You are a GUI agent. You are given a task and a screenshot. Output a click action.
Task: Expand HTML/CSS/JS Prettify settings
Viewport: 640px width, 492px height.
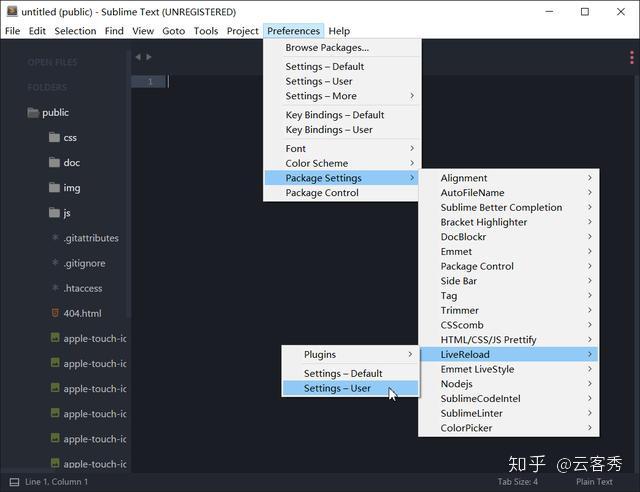(x=509, y=340)
